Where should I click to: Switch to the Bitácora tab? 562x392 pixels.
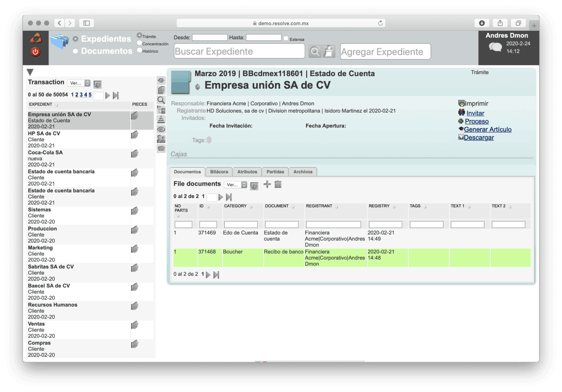(x=219, y=172)
